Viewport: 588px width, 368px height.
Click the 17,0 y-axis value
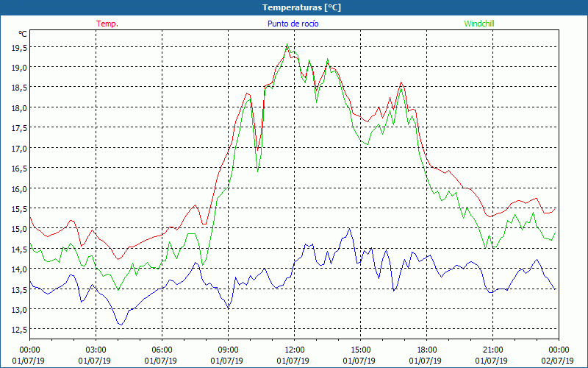[x=20, y=149]
